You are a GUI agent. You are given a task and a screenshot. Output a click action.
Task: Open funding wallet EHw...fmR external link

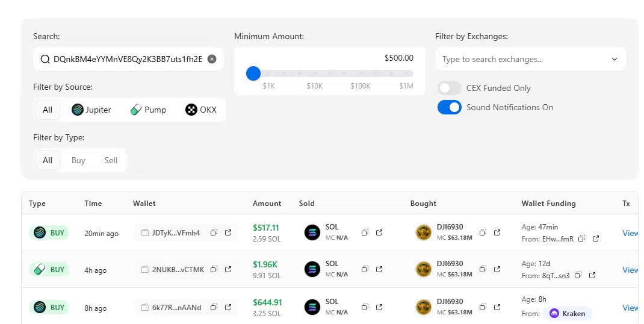tap(596, 238)
